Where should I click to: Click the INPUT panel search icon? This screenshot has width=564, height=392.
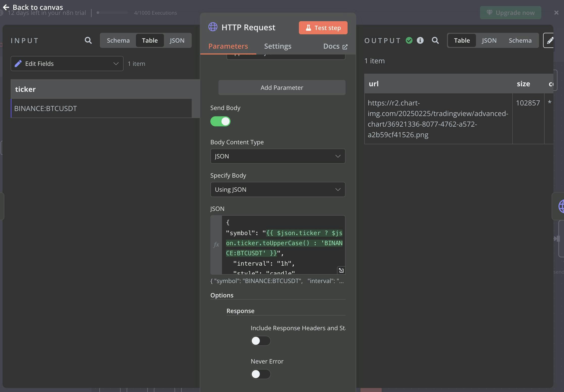pyautogui.click(x=88, y=40)
